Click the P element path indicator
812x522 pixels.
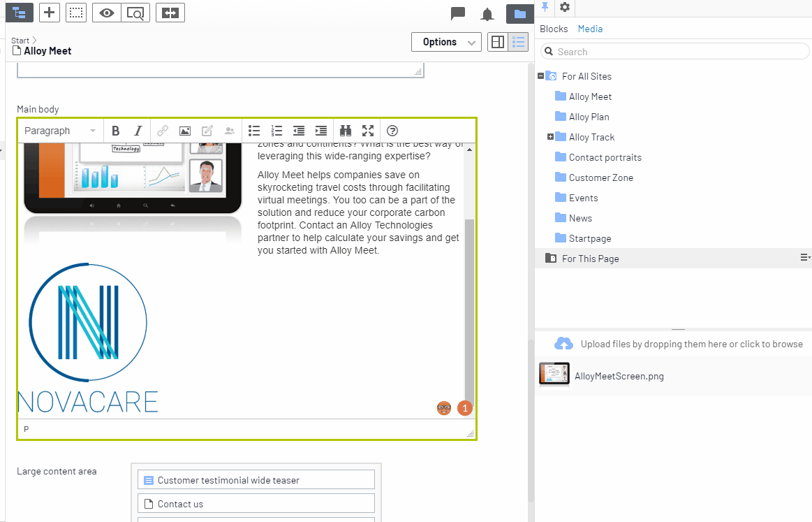pos(26,428)
